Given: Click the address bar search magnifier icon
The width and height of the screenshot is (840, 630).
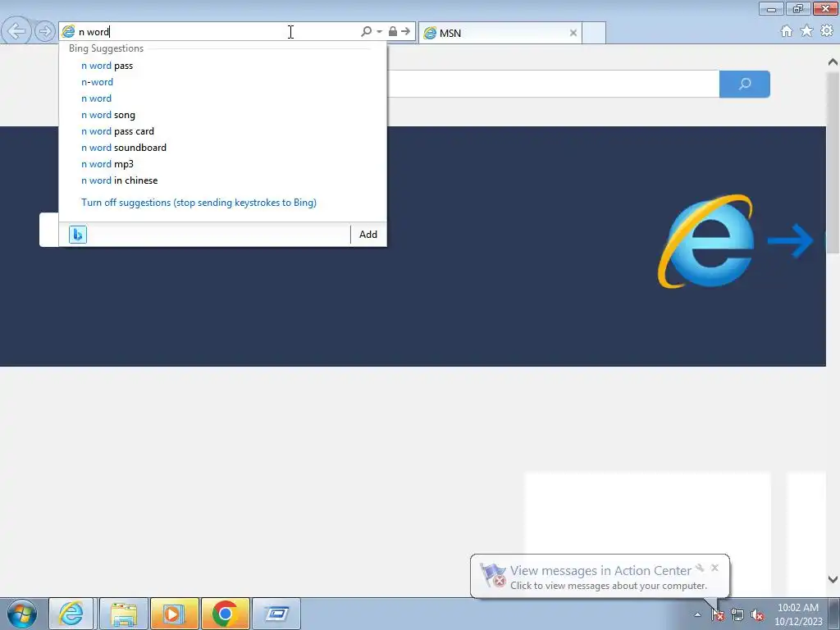Looking at the screenshot, I should 366,32.
